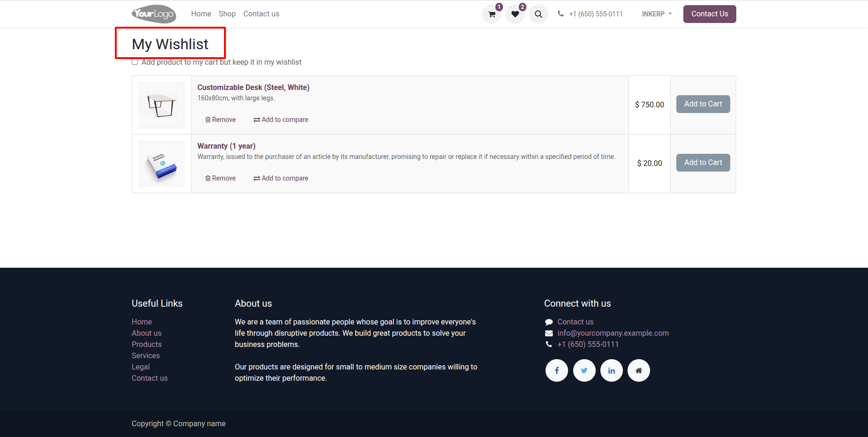Screen dimensions: 868x437
Task: Open footer Useful Links Contact us
Action: click(x=150, y=378)
